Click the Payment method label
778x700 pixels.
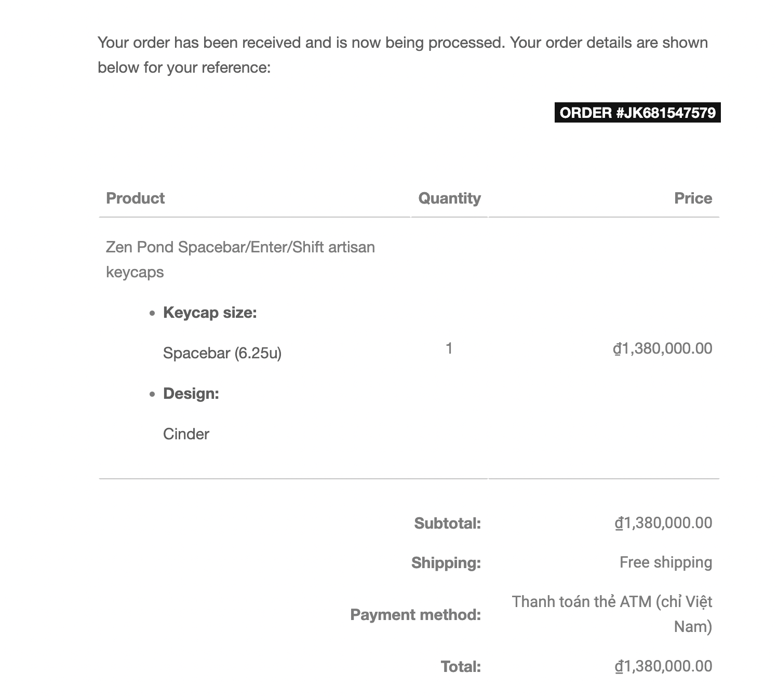pyautogui.click(x=415, y=614)
